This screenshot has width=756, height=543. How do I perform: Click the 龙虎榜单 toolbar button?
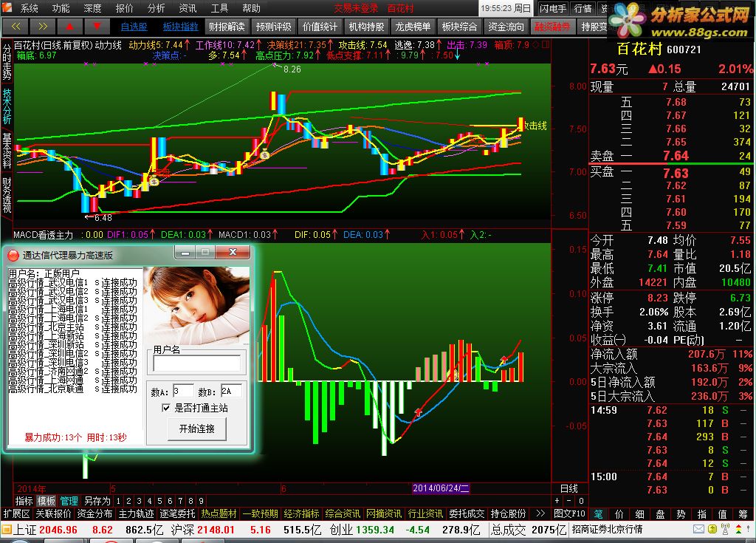tap(413, 27)
